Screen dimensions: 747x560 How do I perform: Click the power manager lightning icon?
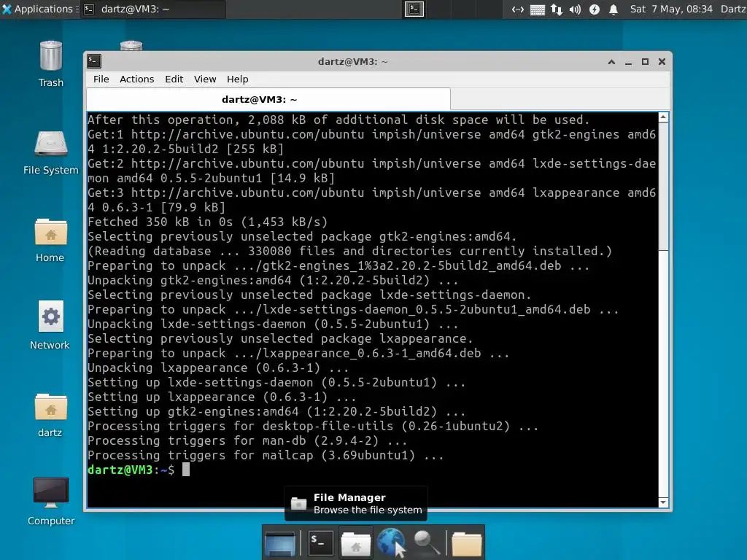(595, 9)
